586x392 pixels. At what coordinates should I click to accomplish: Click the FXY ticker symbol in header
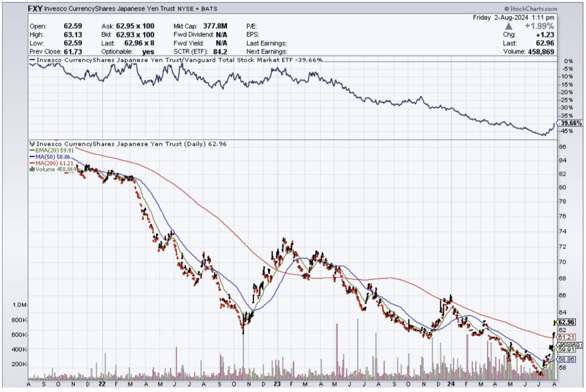coord(34,9)
